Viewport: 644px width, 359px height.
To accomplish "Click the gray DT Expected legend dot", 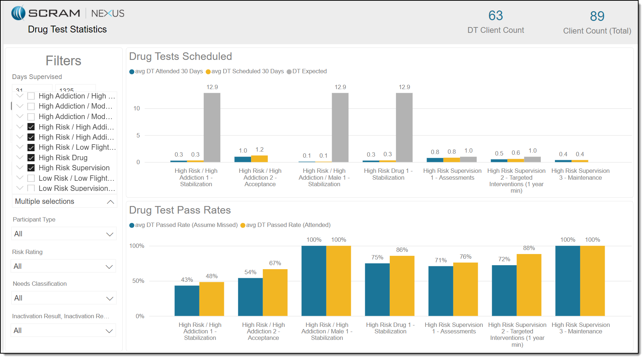I will (x=289, y=72).
